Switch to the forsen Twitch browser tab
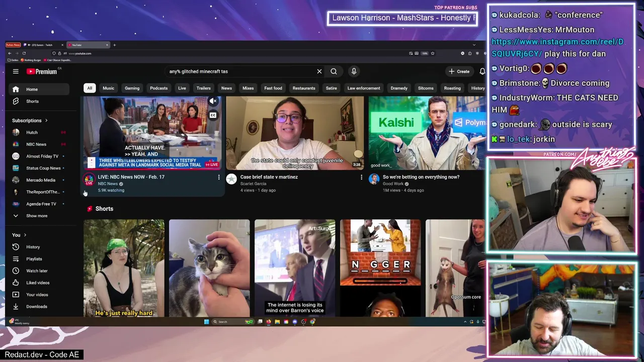Image resolution: width=644 pixels, height=362 pixels. [x=44, y=45]
